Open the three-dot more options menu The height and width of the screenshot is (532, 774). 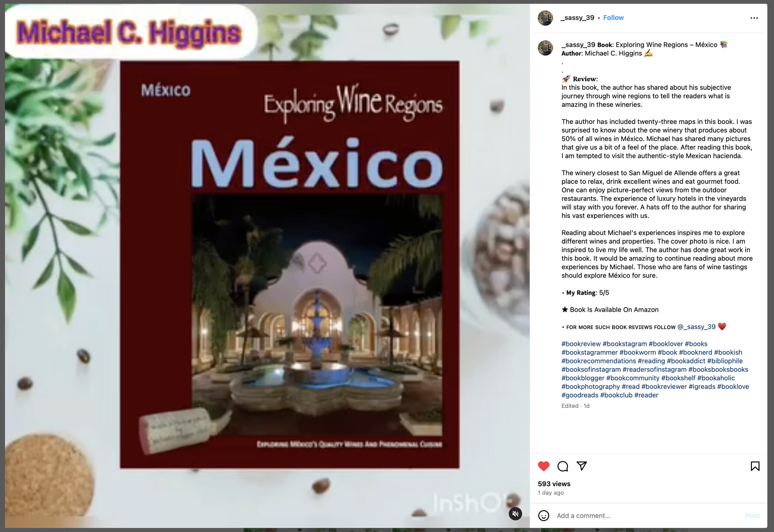754,18
